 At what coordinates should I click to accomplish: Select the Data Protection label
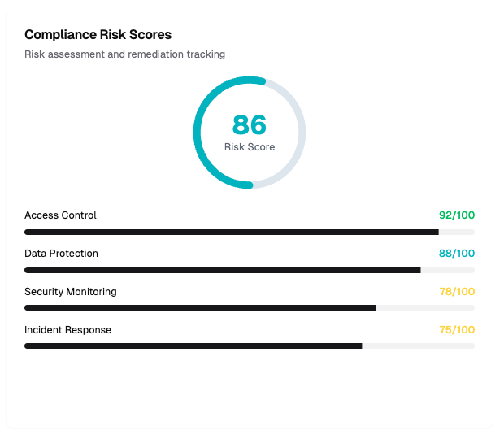pyautogui.click(x=61, y=254)
